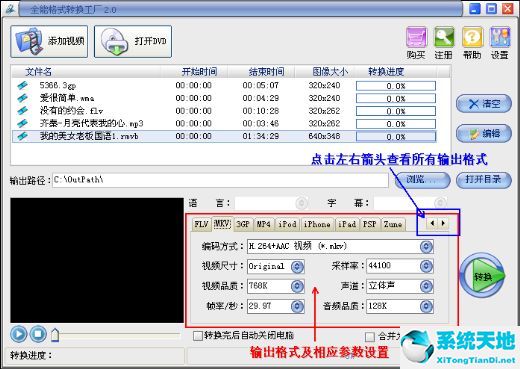Screen dimensions: 520x369
Task: Click the 结束时间 column header
Action: point(262,72)
